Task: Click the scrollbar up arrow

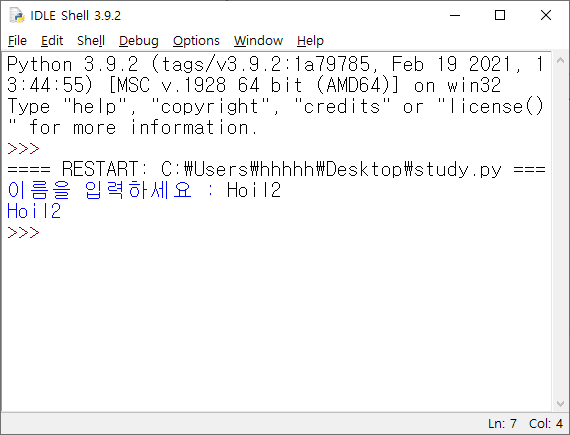Action: point(560,60)
